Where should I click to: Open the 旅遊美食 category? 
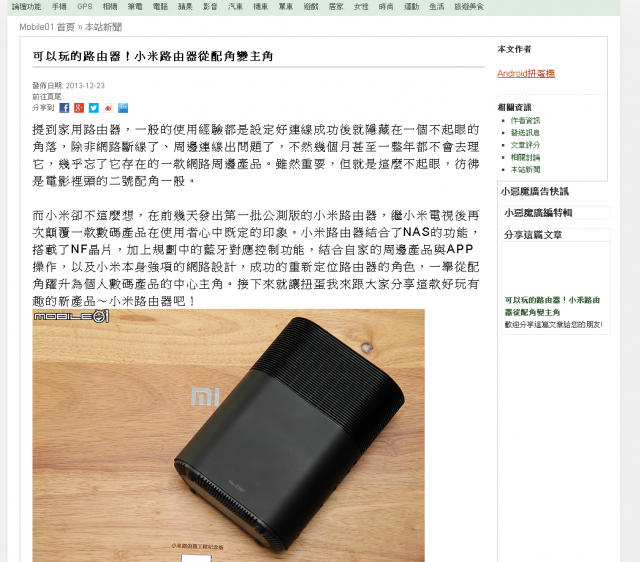click(x=469, y=7)
